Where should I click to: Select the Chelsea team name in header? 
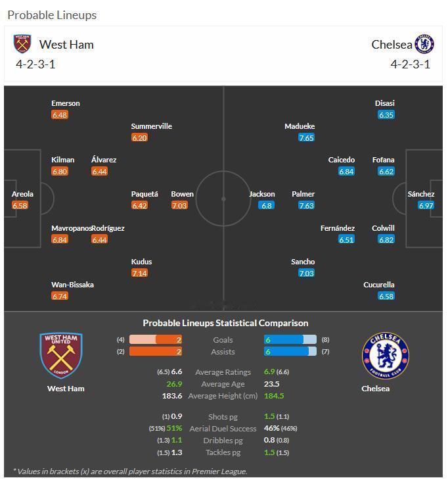pos(392,45)
